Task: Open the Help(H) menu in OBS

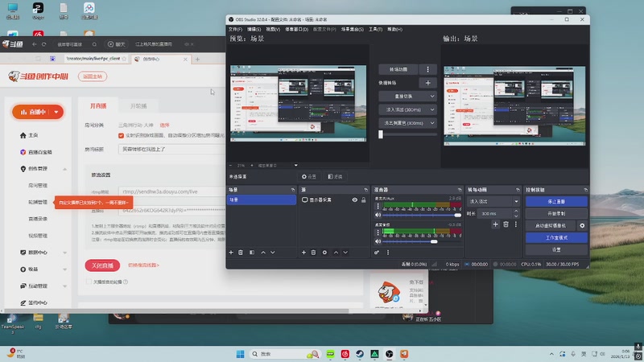Action: click(x=394, y=29)
